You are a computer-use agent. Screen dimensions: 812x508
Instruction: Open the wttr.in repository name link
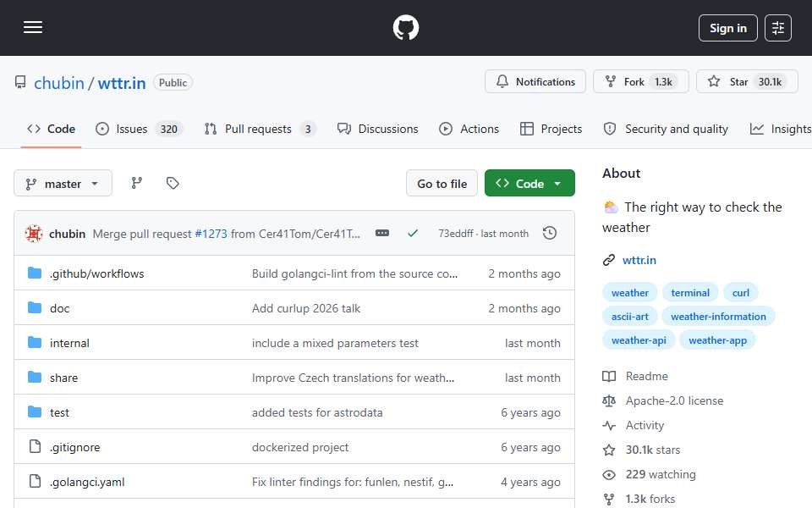122,83
